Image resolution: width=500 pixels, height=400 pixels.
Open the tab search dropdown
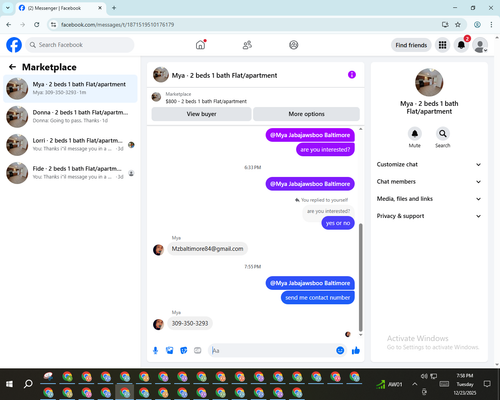point(8,8)
